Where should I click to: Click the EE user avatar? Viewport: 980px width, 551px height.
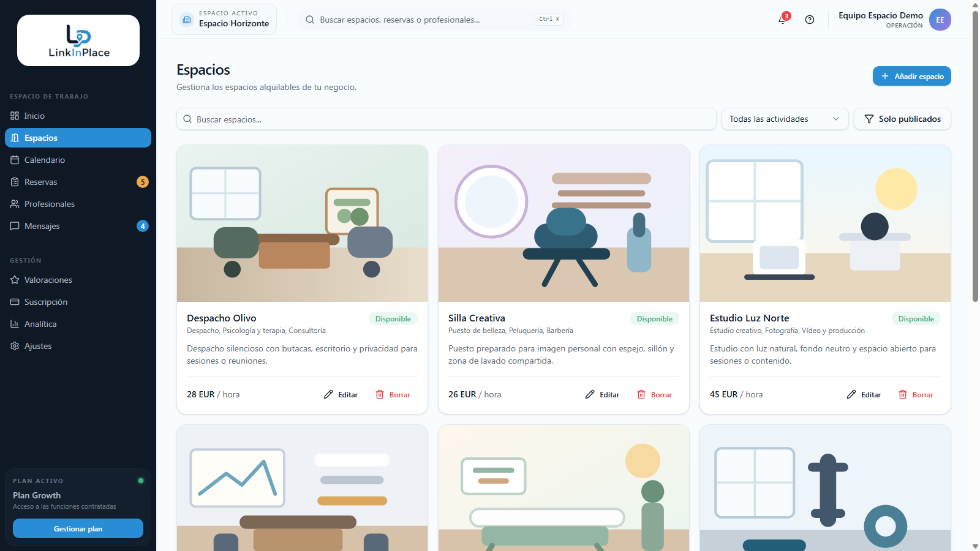(x=940, y=20)
